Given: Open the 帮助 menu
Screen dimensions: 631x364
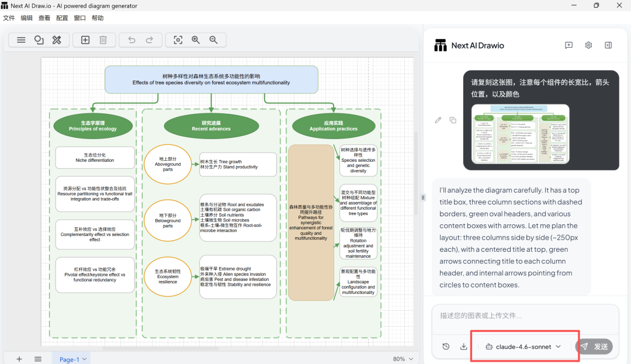Looking at the screenshot, I should click(98, 18).
